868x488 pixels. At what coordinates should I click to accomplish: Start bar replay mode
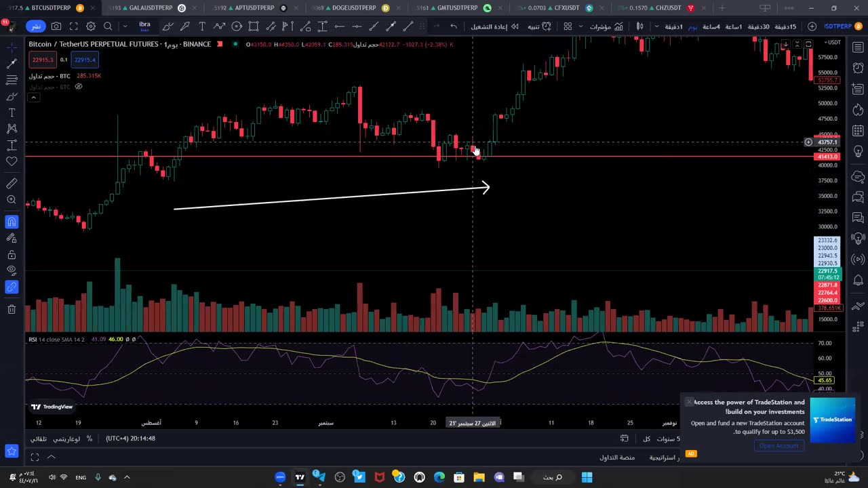click(x=495, y=26)
